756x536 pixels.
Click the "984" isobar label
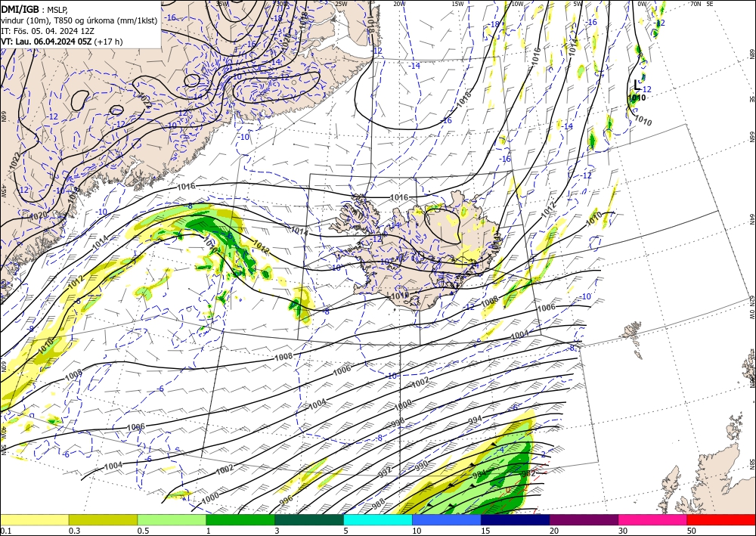[x=479, y=474]
